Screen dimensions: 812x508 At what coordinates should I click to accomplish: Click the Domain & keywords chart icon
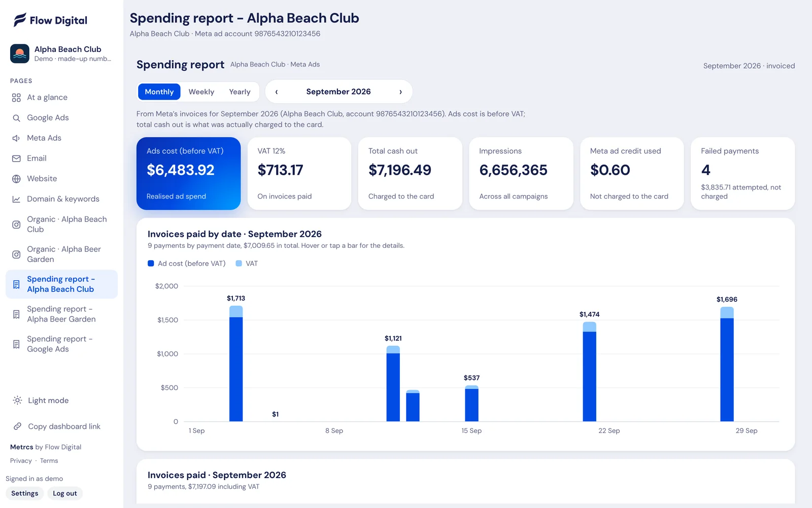(x=16, y=199)
